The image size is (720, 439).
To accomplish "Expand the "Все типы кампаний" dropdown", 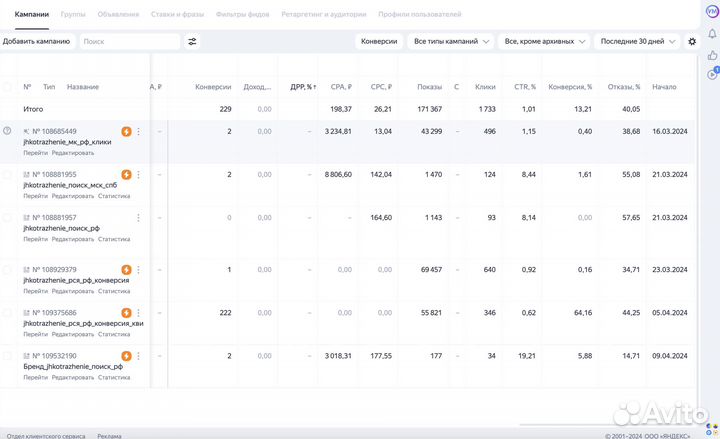I will [451, 42].
